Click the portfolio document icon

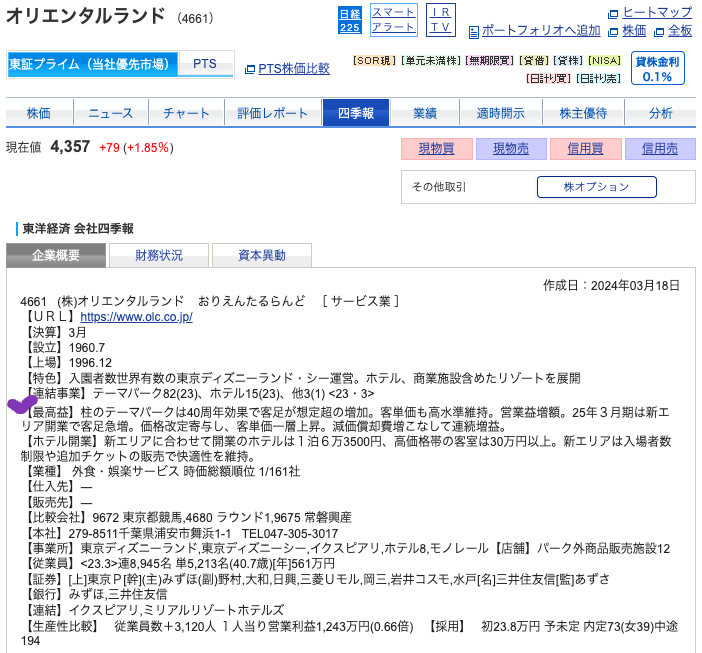pos(473,32)
